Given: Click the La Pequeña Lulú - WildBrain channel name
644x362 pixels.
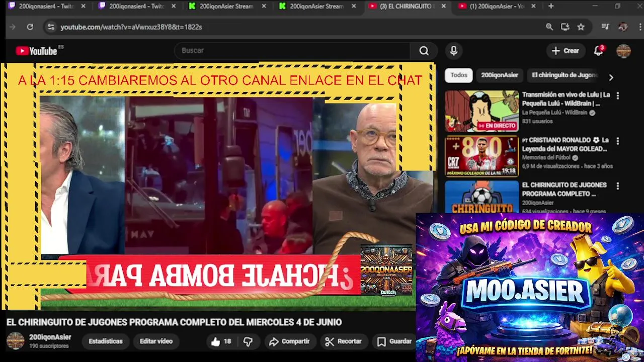Looking at the screenshot, I should click(x=554, y=113).
